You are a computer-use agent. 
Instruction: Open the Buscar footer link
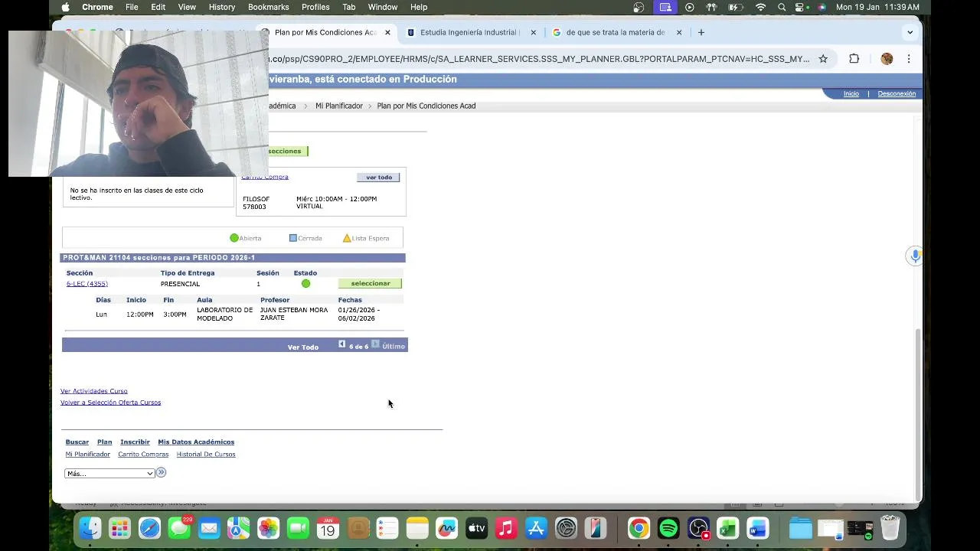pos(77,442)
